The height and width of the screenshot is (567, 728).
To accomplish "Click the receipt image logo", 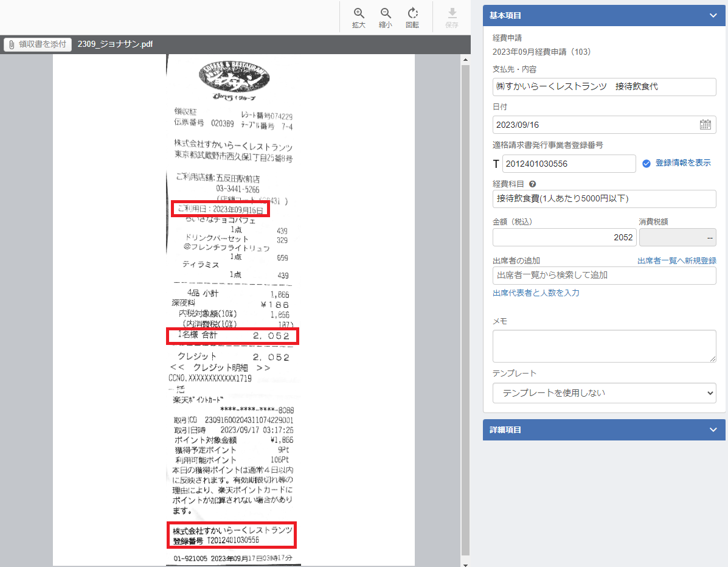I will tap(235, 80).
